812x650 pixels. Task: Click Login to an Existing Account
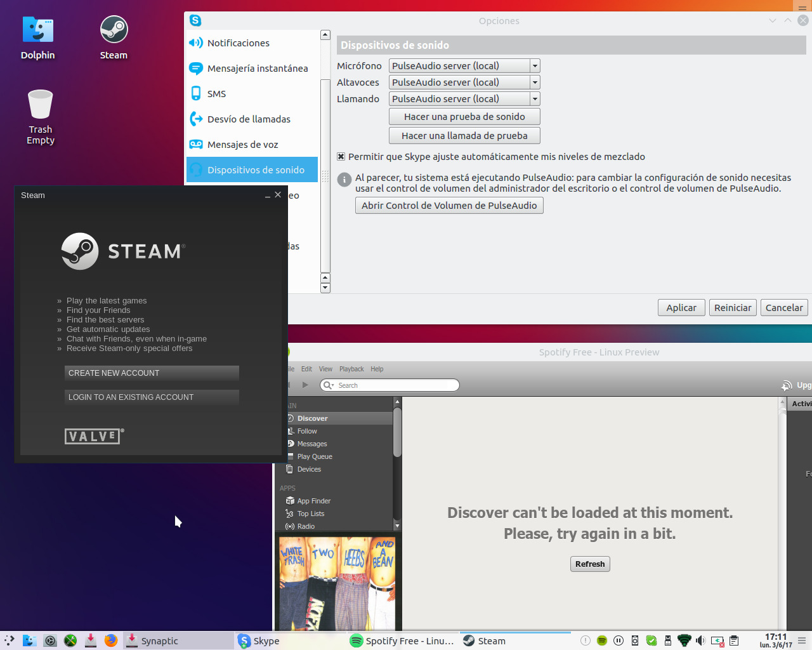coord(152,397)
